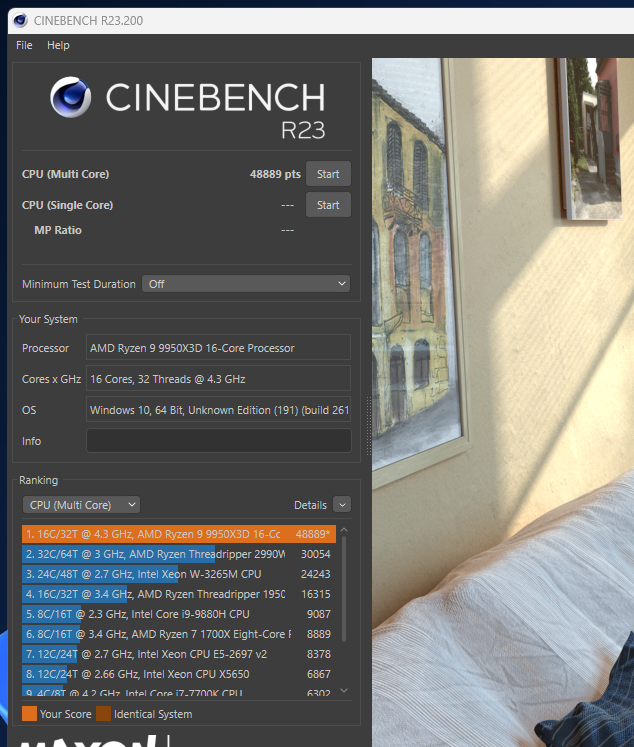
Task: Click the 30054 score value
Action: point(315,554)
